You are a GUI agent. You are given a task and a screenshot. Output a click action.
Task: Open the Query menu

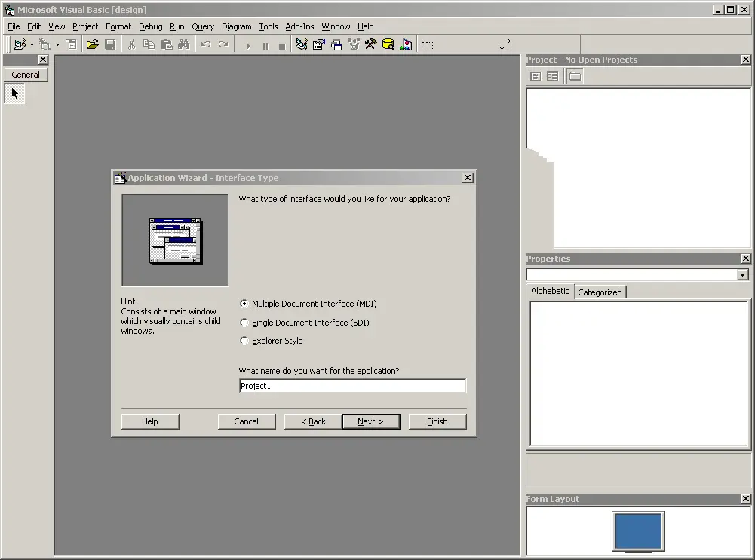(203, 26)
